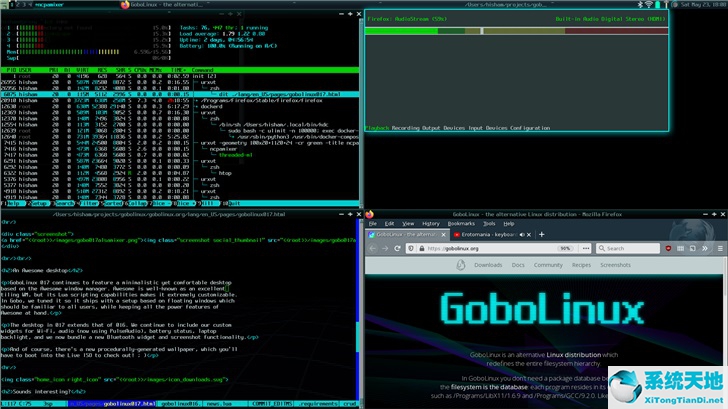The height and width of the screenshot is (409, 728).
Task: Open a new Firefox tab with plus
Action: coord(541,234)
